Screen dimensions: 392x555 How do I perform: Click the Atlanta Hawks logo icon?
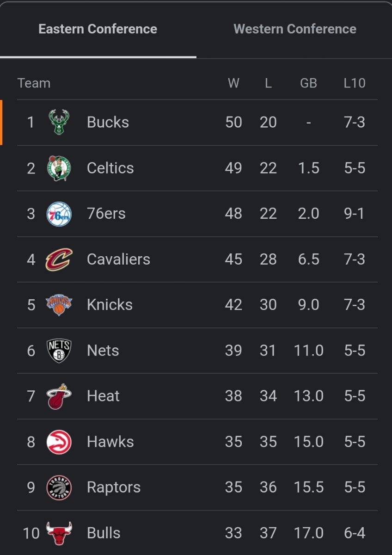(x=59, y=442)
